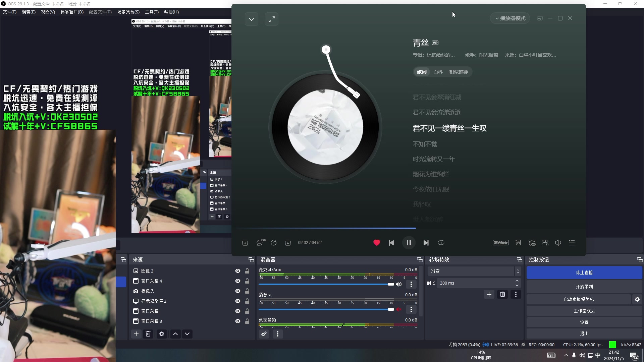
Task: Adjust the 摄像头 volume slider
Action: click(326, 309)
